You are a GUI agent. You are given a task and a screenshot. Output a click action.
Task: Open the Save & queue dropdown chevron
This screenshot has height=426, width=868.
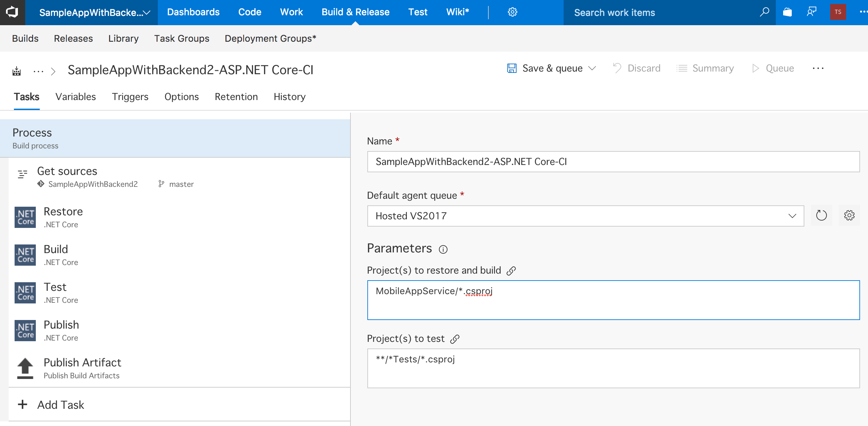pos(592,68)
